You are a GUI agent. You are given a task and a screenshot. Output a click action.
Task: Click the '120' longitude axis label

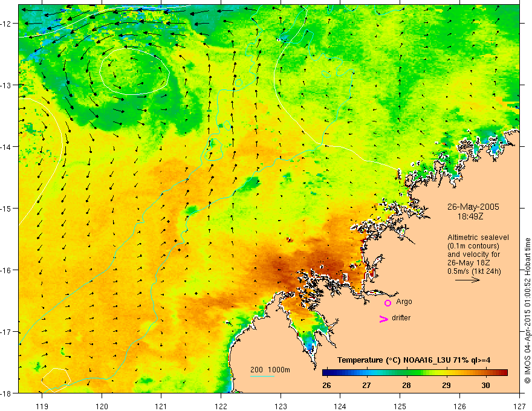[102, 406]
